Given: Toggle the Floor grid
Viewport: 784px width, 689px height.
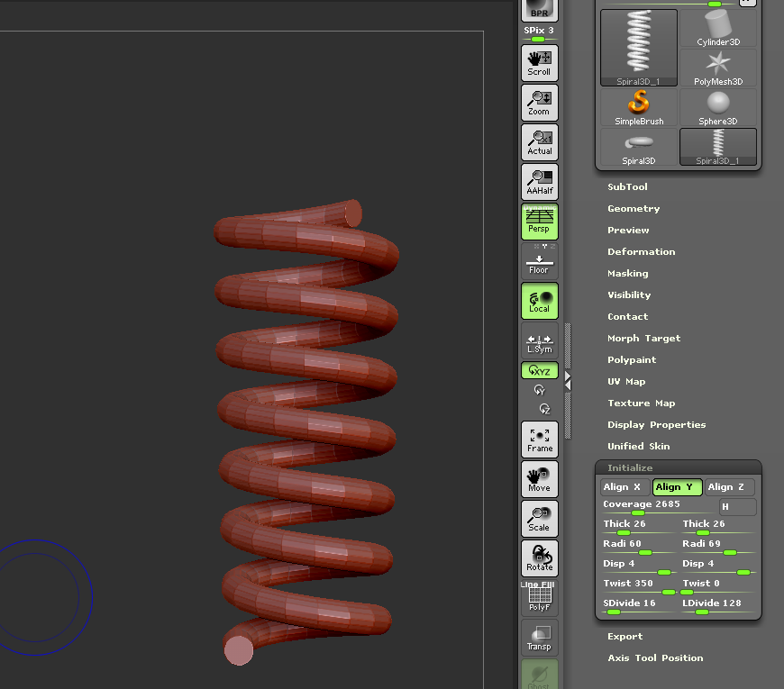Looking at the screenshot, I should click(540, 261).
